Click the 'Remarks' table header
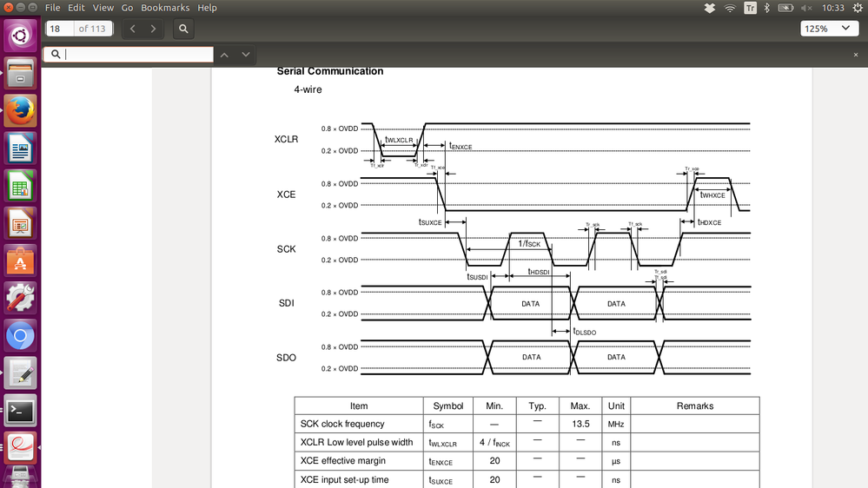 695,406
